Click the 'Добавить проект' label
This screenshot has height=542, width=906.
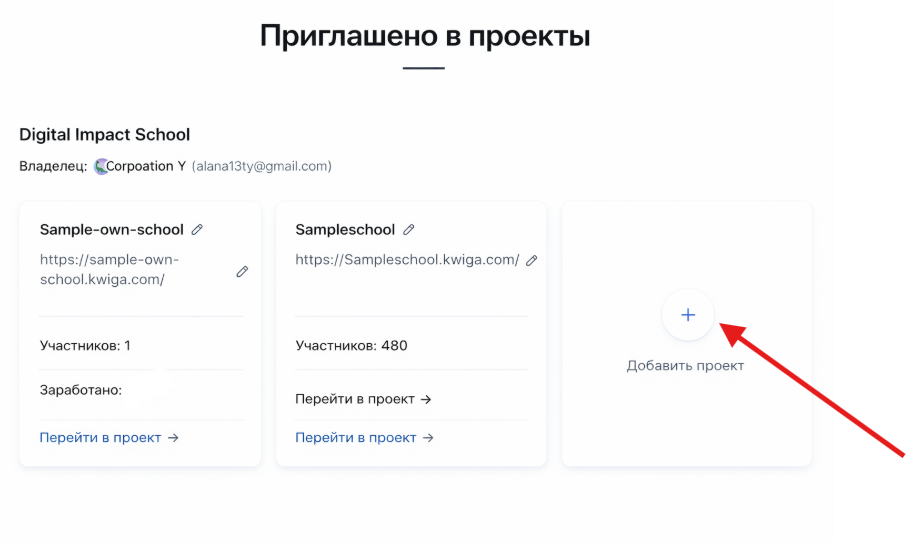pyautogui.click(x=685, y=366)
